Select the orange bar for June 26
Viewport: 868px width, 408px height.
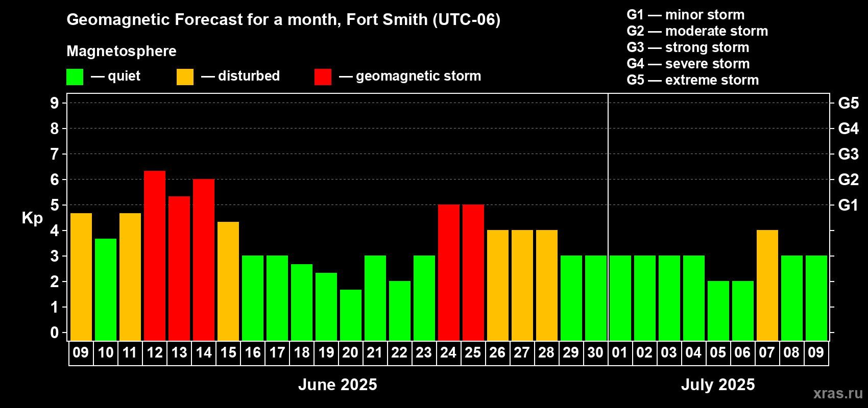(498, 285)
